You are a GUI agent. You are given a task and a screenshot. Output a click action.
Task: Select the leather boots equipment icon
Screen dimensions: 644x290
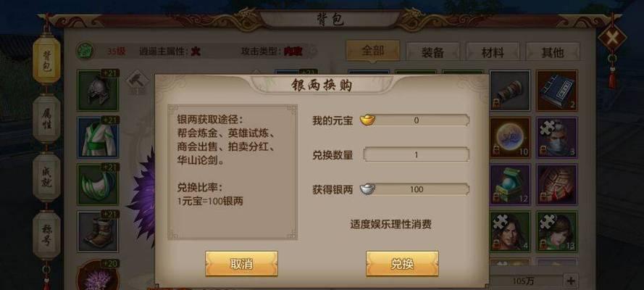click(x=98, y=232)
